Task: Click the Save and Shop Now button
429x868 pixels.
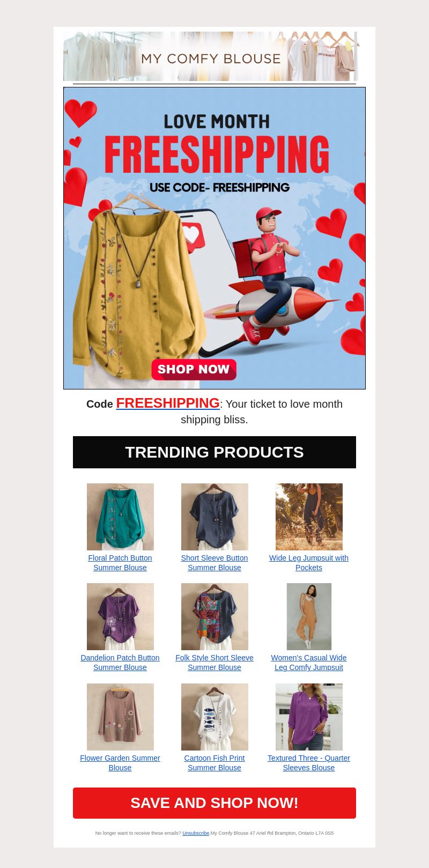Action: 214,803
